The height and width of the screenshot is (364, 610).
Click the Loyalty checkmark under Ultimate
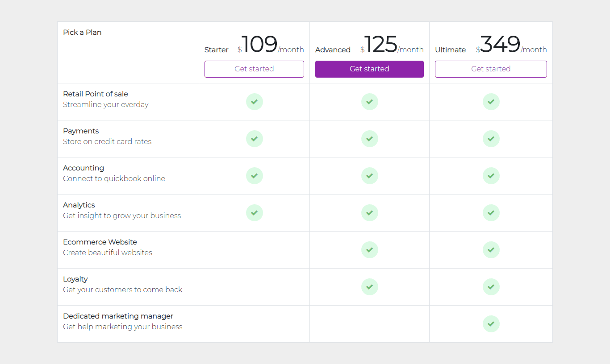491,287
